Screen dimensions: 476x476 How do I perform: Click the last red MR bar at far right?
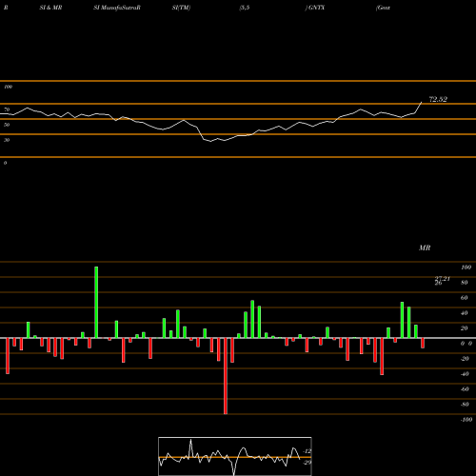(423, 343)
